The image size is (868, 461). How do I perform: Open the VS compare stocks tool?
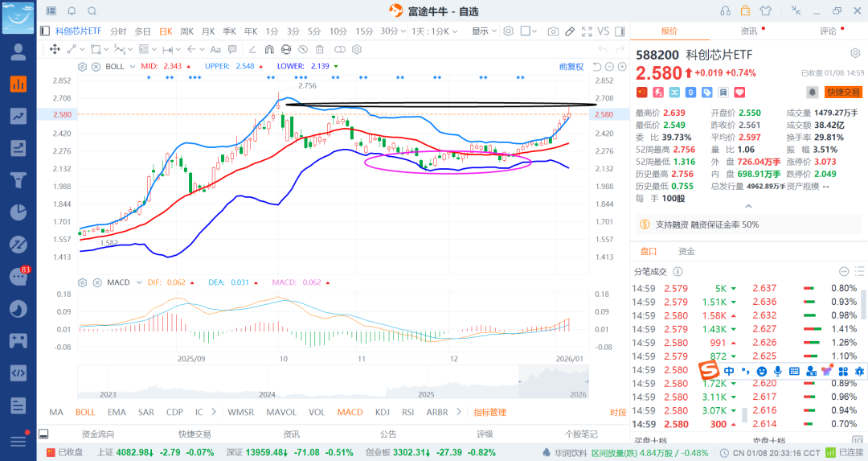pos(604,31)
